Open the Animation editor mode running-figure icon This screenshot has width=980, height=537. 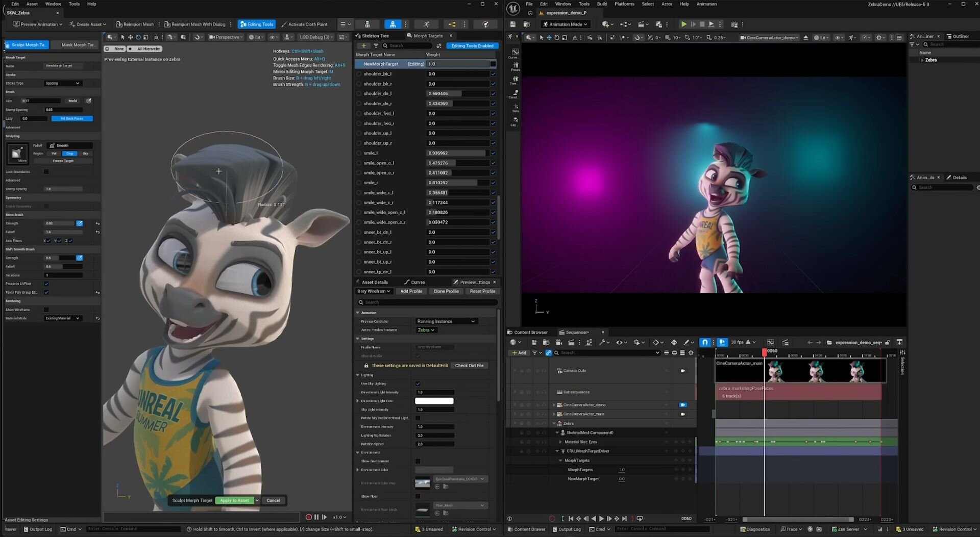(426, 24)
